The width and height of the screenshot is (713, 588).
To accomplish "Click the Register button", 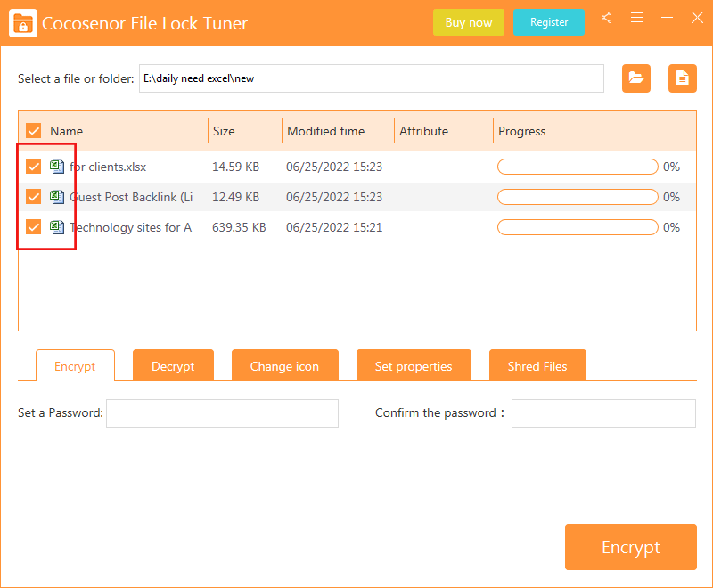I will coord(549,22).
